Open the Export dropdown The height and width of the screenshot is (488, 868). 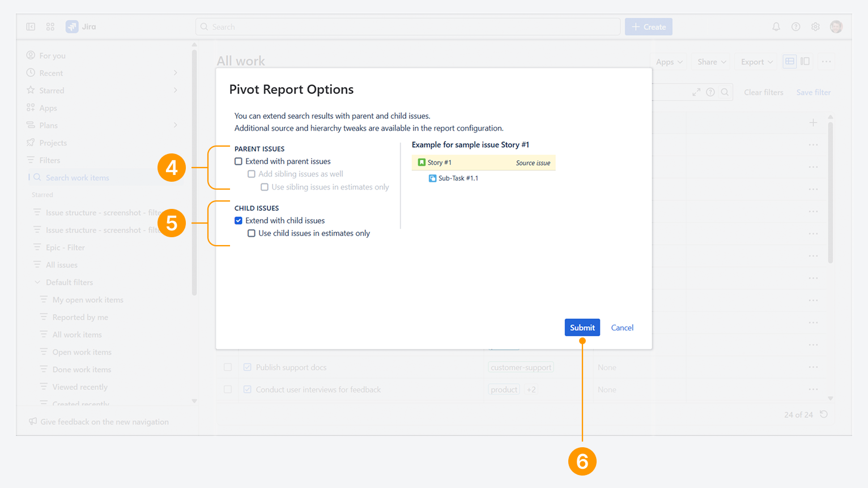757,62
